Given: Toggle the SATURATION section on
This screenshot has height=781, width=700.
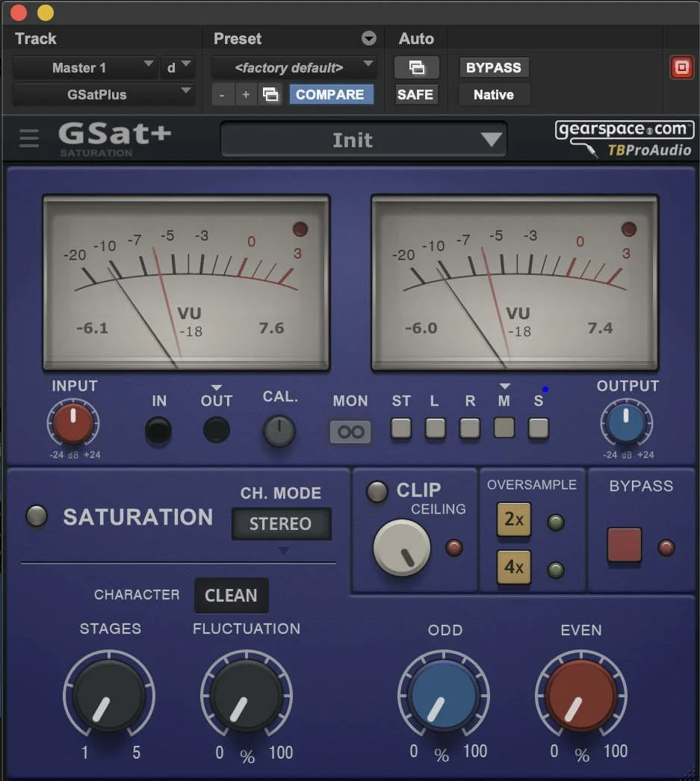Looking at the screenshot, I should [36, 516].
